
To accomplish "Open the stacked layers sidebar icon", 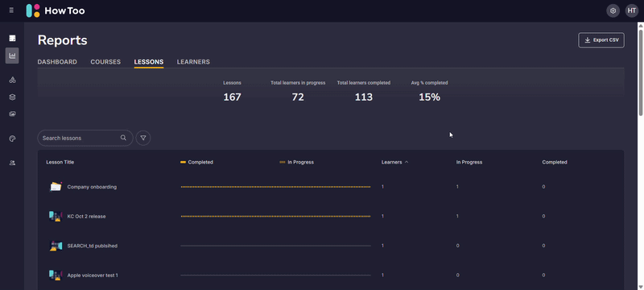I will point(12,97).
